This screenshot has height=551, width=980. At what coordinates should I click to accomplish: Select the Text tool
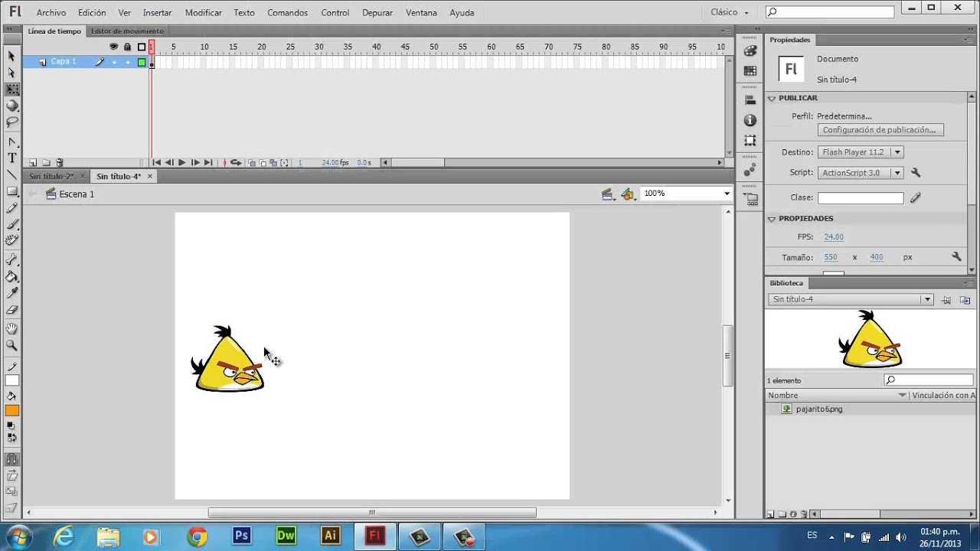[12, 158]
